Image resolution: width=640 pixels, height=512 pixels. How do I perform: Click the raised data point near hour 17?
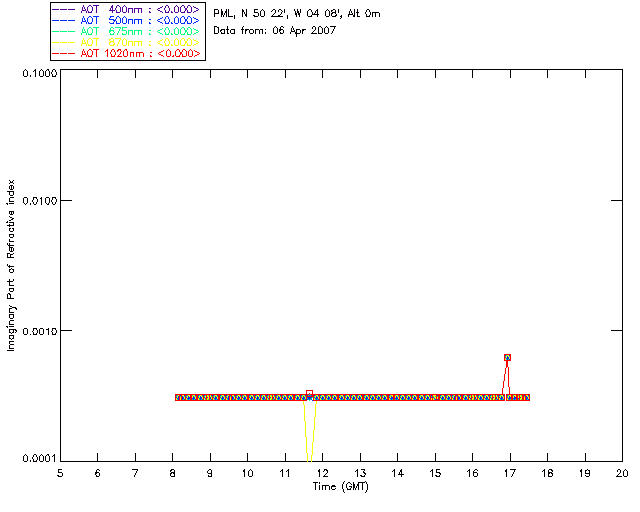pyautogui.click(x=507, y=357)
